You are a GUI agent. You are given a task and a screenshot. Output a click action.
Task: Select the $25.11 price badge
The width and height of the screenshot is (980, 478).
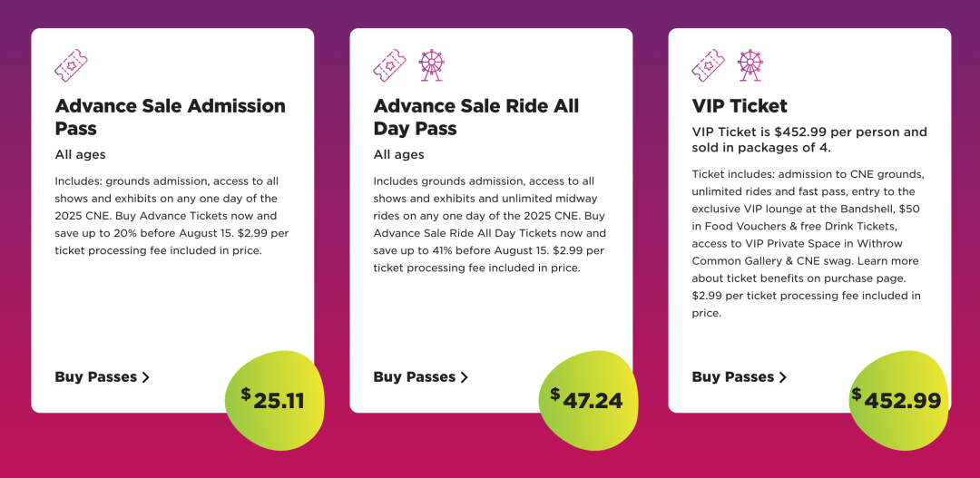tap(275, 400)
